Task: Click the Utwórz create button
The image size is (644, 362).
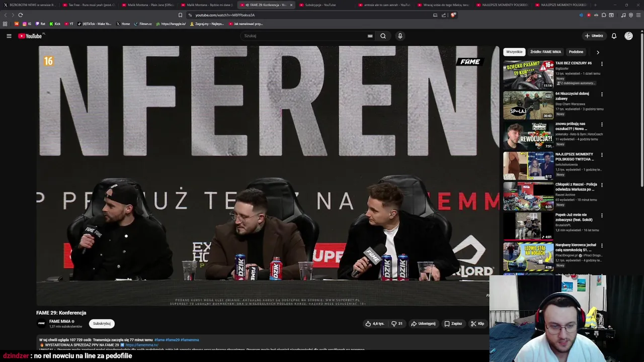Action: coord(594,36)
